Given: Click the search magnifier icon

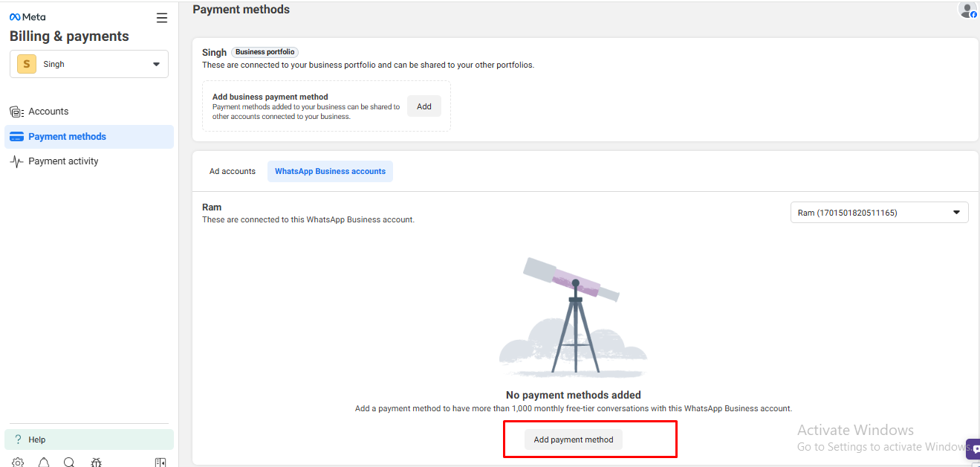Looking at the screenshot, I should pyautogui.click(x=69, y=462).
